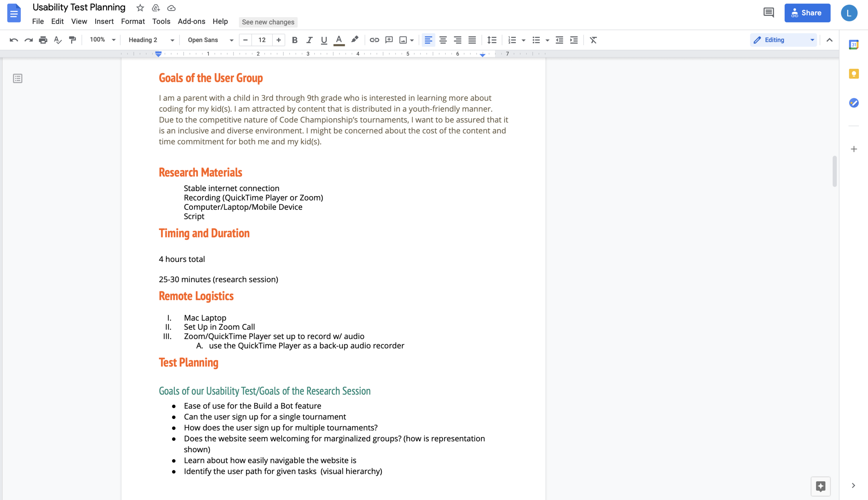This screenshot has height=500, width=868.
Task: Open the Format menu
Action: pos(133,22)
